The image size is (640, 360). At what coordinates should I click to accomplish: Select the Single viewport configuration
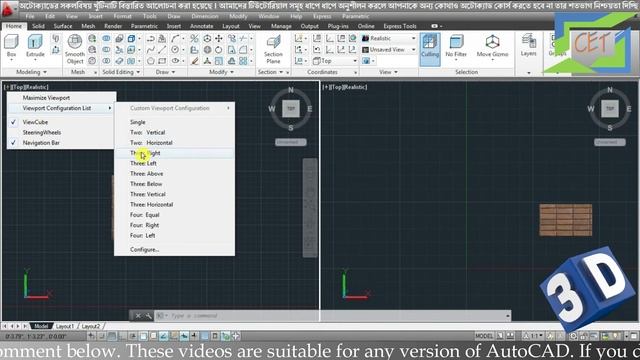coord(174,122)
